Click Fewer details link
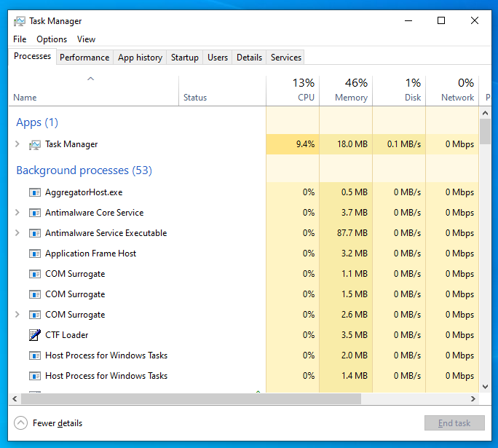 [x=58, y=423]
